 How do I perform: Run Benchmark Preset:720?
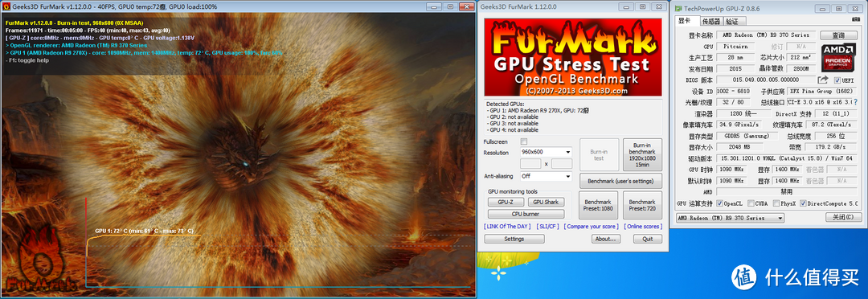point(642,205)
